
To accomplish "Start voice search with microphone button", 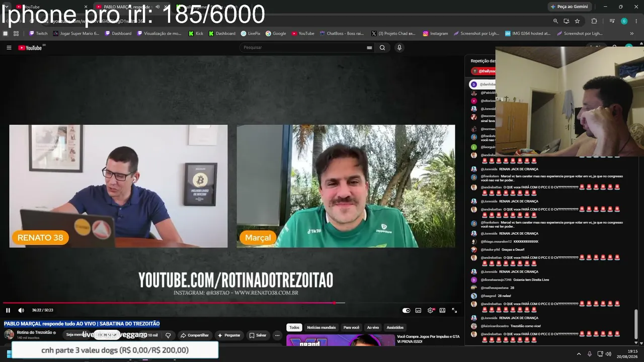I will pyautogui.click(x=399, y=48).
